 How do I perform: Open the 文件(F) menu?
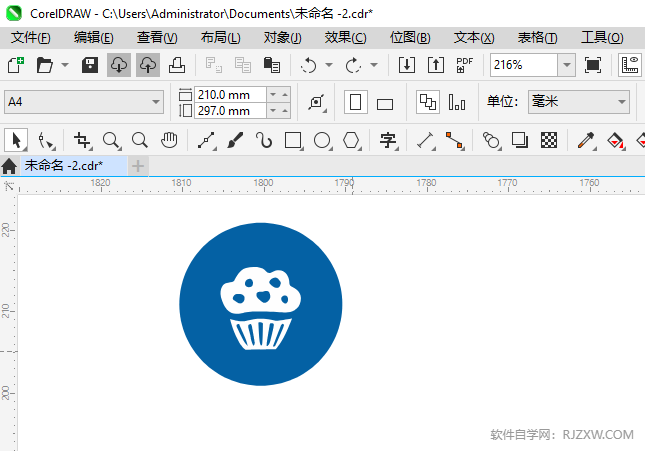click(x=30, y=38)
